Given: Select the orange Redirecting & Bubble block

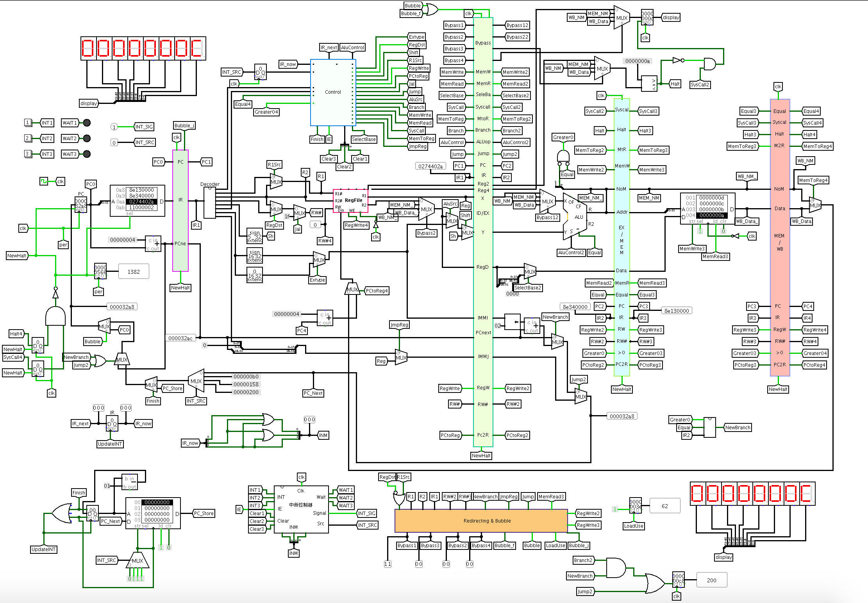Looking at the screenshot, I should [481, 521].
